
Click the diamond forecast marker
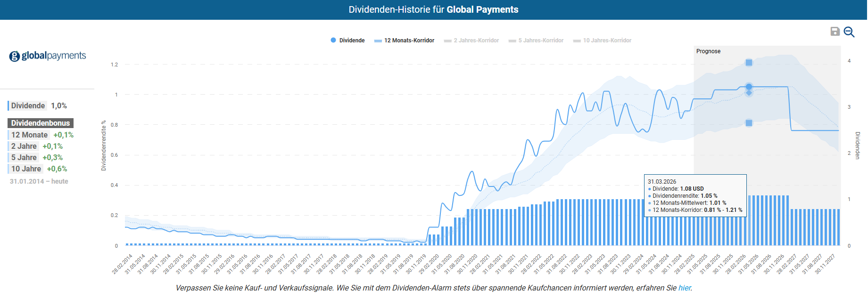[749, 93]
